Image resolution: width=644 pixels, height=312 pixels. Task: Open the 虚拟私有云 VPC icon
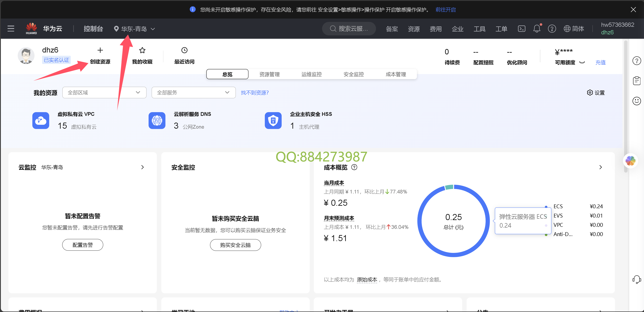coord(41,120)
